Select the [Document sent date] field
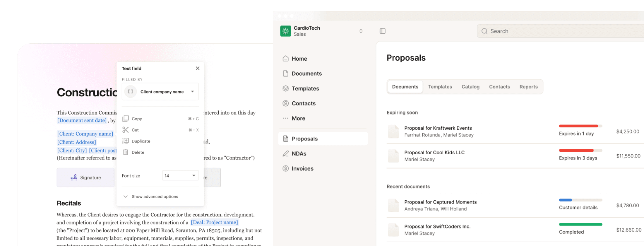Image resolution: width=644 pixels, height=246 pixels. 82,120
